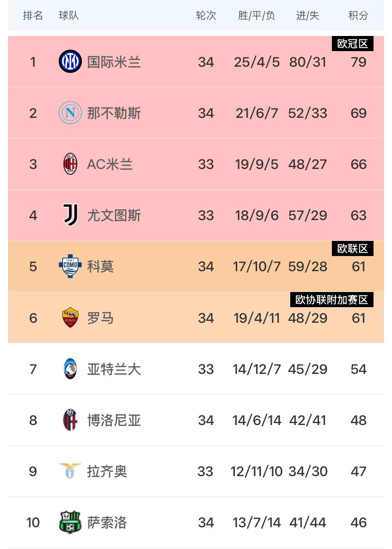Open Inter Milan club crest icon
This screenshot has width=392, height=549.
coord(70,62)
